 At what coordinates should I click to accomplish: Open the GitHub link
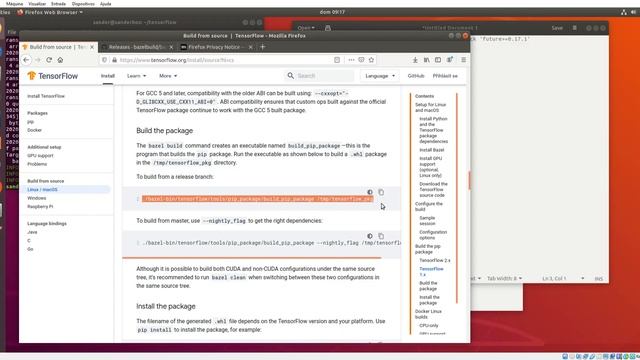click(x=416, y=76)
